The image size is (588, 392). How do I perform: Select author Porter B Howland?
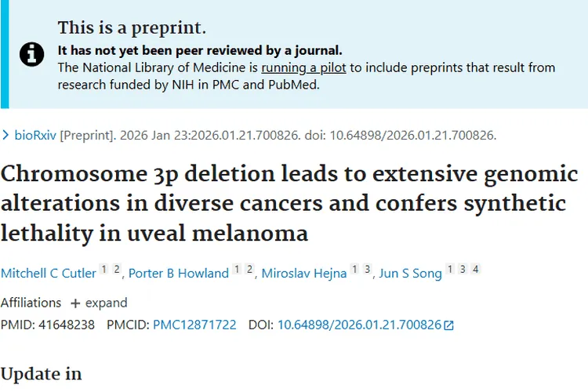click(x=179, y=273)
